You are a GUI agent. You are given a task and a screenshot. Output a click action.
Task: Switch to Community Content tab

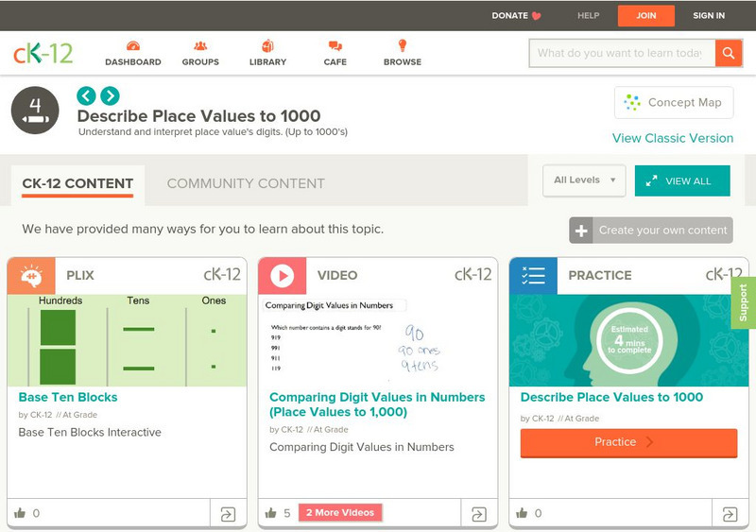246,183
